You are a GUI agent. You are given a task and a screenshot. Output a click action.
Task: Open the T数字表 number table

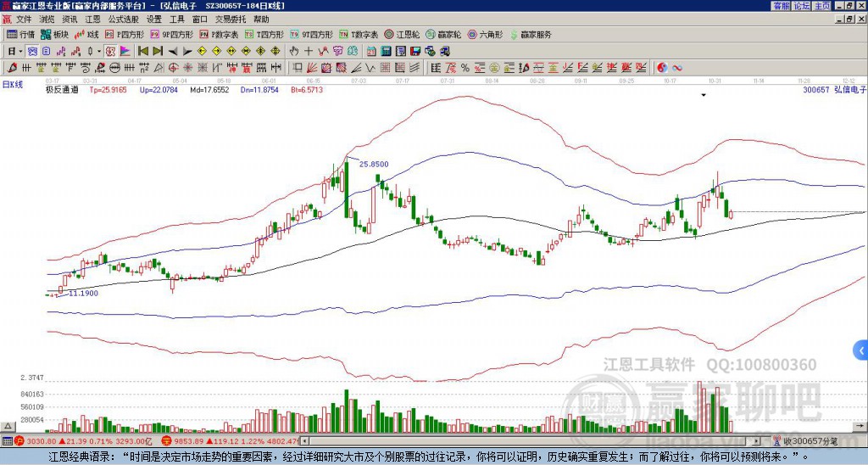coord(359,34)
